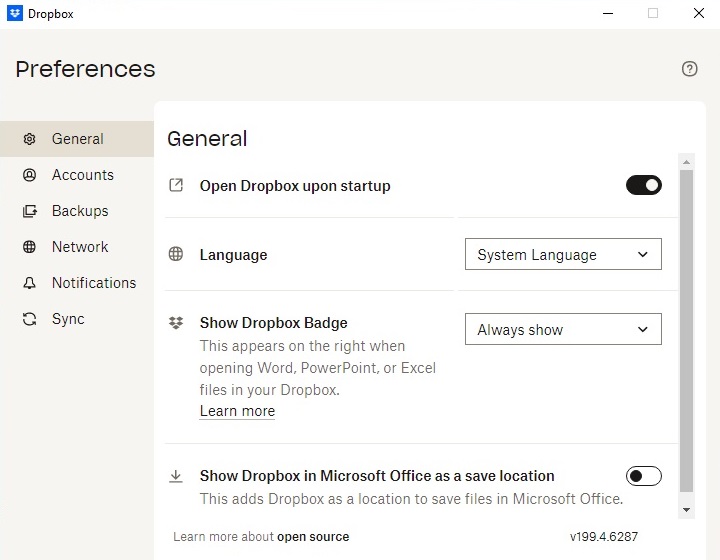This screenshot has width=720, height=560.
Task: Click the globe icon beside Language
Action: [x=176, y=254]
